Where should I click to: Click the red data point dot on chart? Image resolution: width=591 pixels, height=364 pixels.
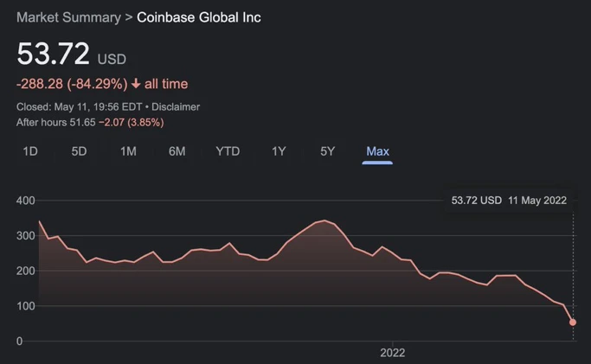pos(573,322)
